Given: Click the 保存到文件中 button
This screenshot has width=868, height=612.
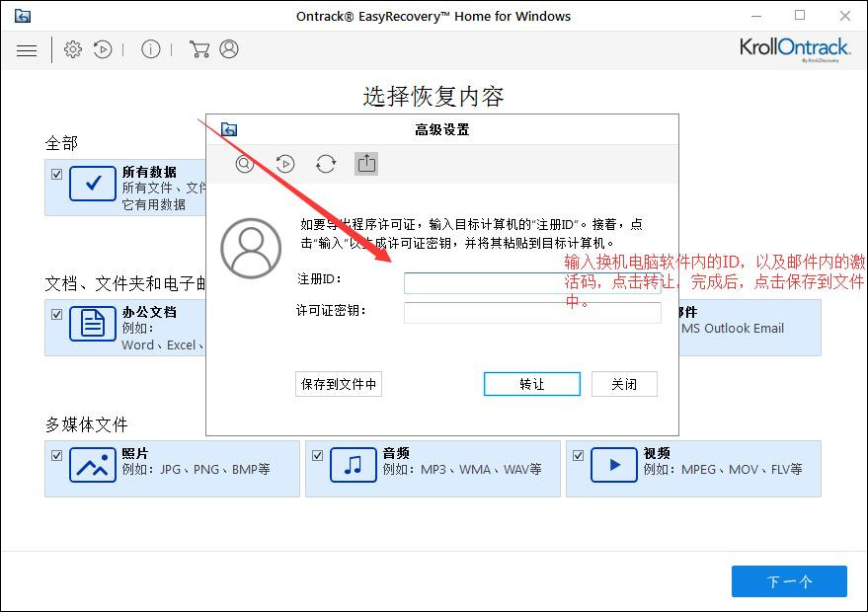Looking at the screenshot, I should coord(339,384).
